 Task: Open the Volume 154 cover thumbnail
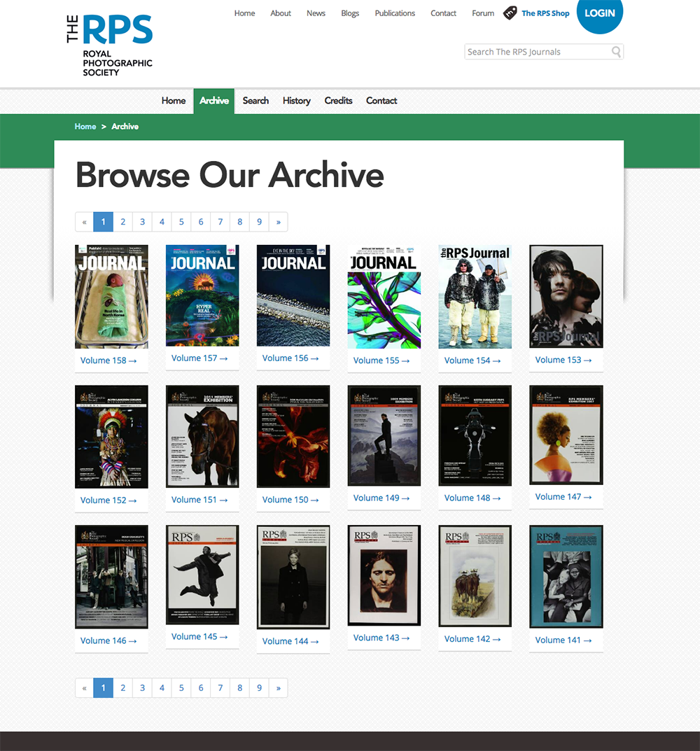click(475, 297)
